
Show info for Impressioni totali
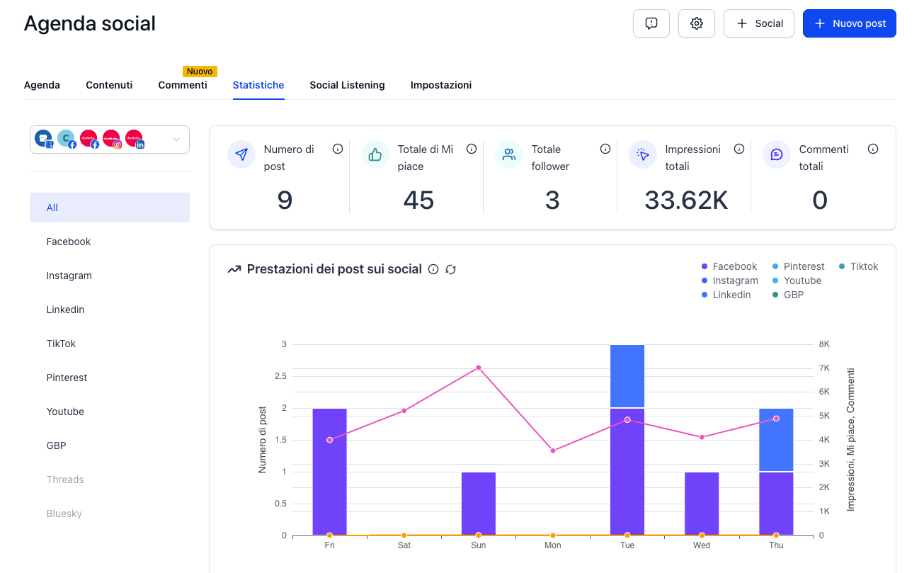click(x=739, y=149)
